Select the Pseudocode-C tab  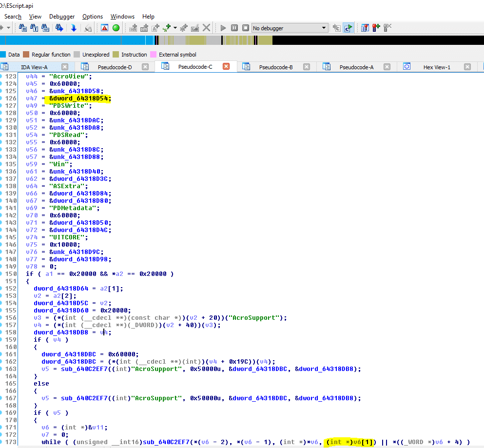[195, 67]
